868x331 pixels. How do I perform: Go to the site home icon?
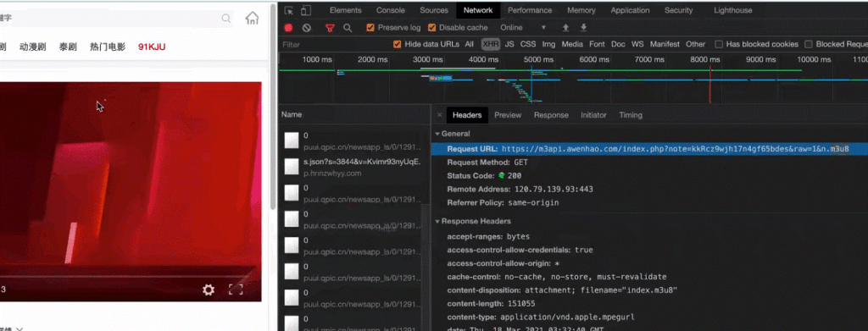pyautogui.click(x=252, y=18)
